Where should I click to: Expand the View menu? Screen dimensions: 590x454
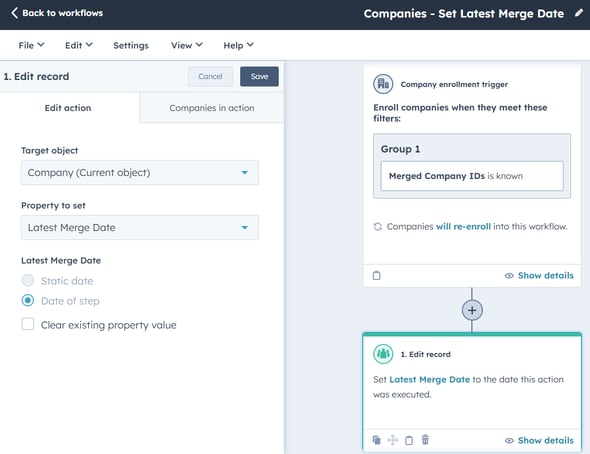pos(187,45)
